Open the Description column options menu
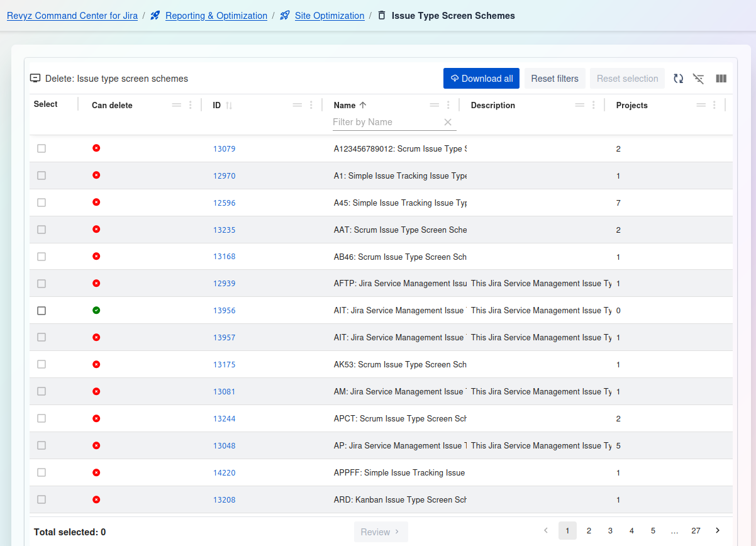Image resolution: width=756 pixels, height=546 pixels. tap(594, 105)
